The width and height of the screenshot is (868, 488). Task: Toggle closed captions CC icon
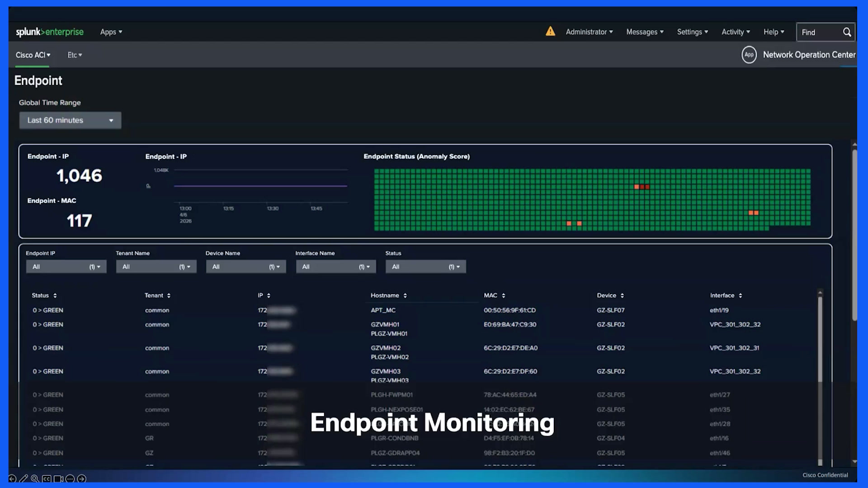(x=47, y=479)
